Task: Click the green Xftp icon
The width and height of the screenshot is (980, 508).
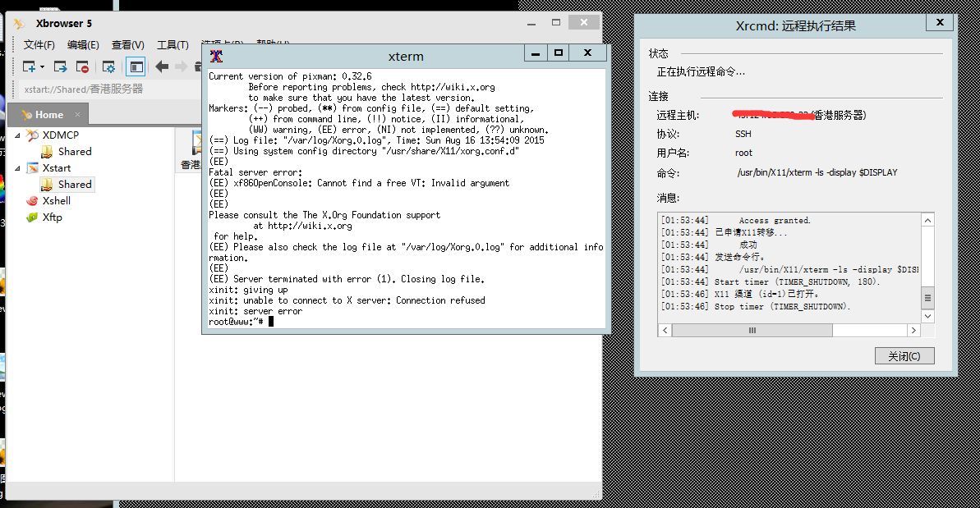Action: tap(33, 217)
